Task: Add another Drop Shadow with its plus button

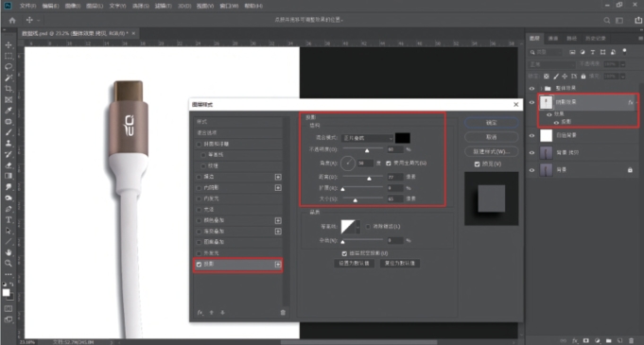Action: tap(278, 265)
